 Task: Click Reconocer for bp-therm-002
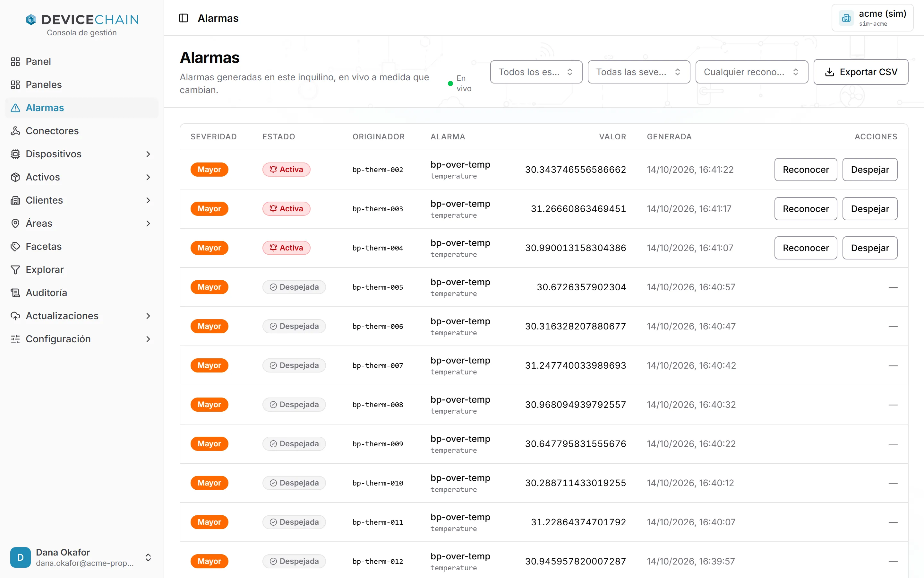(806, 169)
